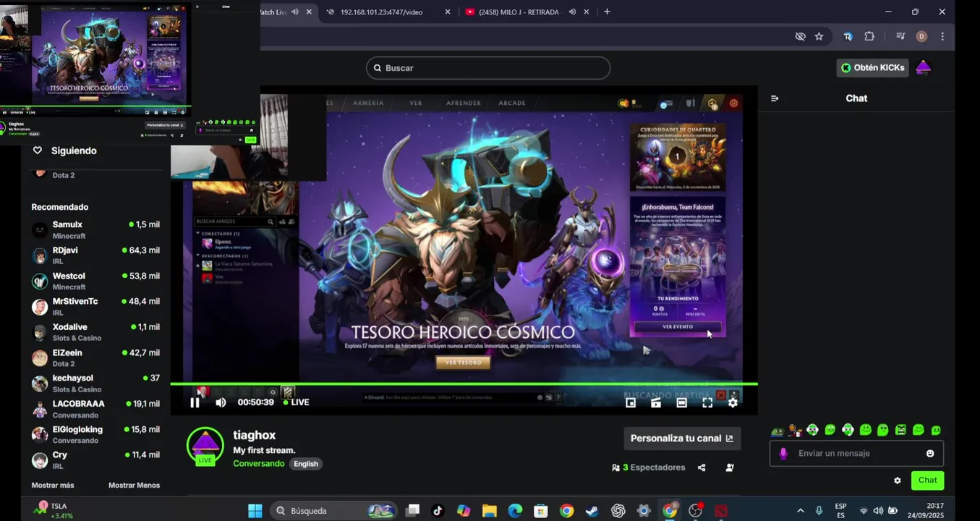Open chat settings gear icon
980x521 pixels.
pos(898,480)
